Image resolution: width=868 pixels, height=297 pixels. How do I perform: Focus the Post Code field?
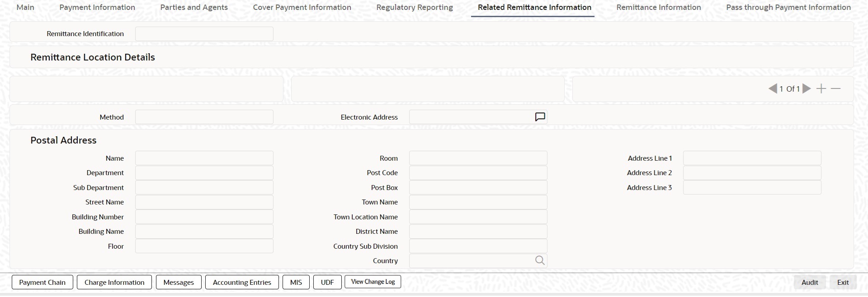[x=478, y=173]
